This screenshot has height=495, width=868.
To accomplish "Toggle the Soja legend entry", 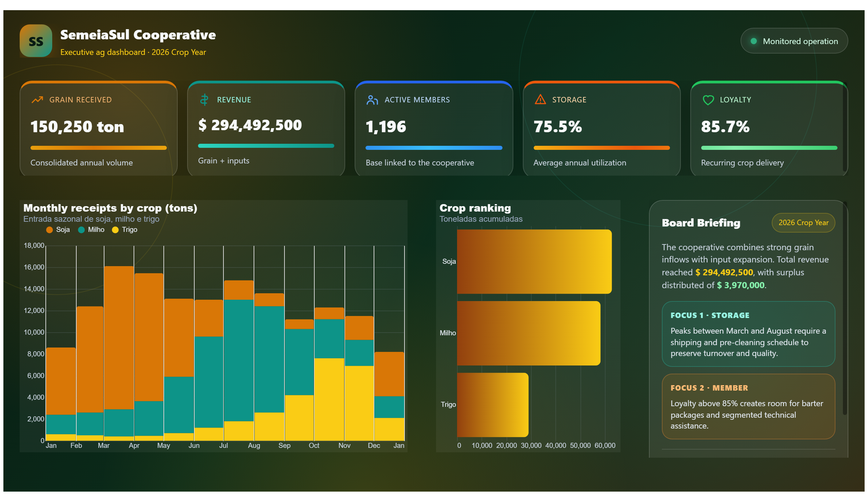I will (58, 230).
